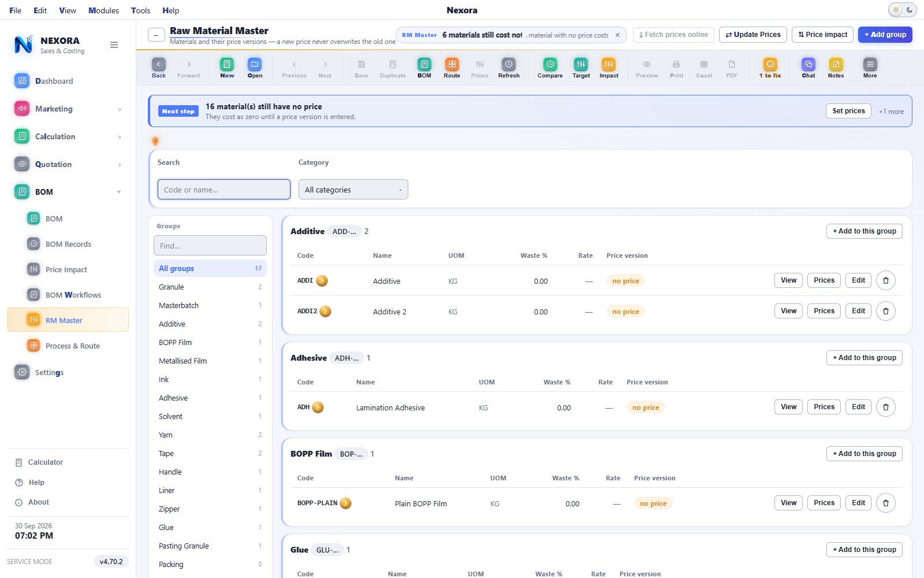Open the Edit menu

coord(40,10)
